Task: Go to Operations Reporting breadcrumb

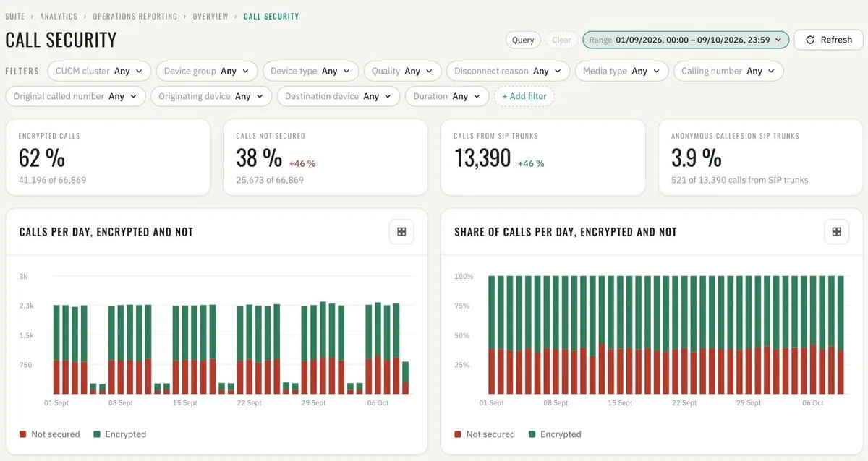Action: 135,16
